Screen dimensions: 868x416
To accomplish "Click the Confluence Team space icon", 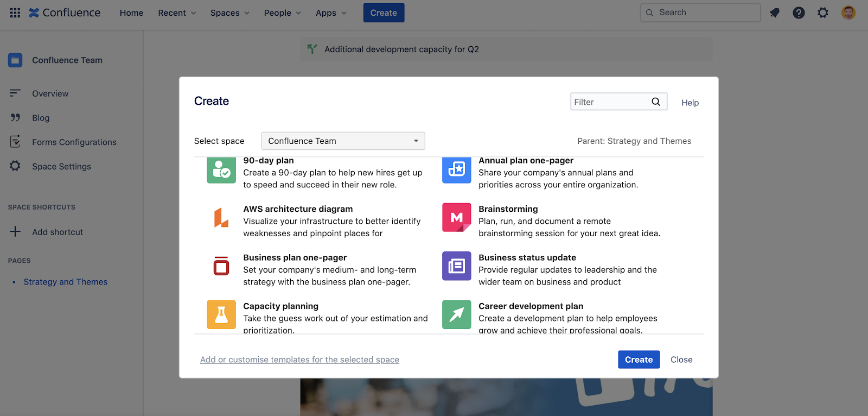I will point(15,60).
